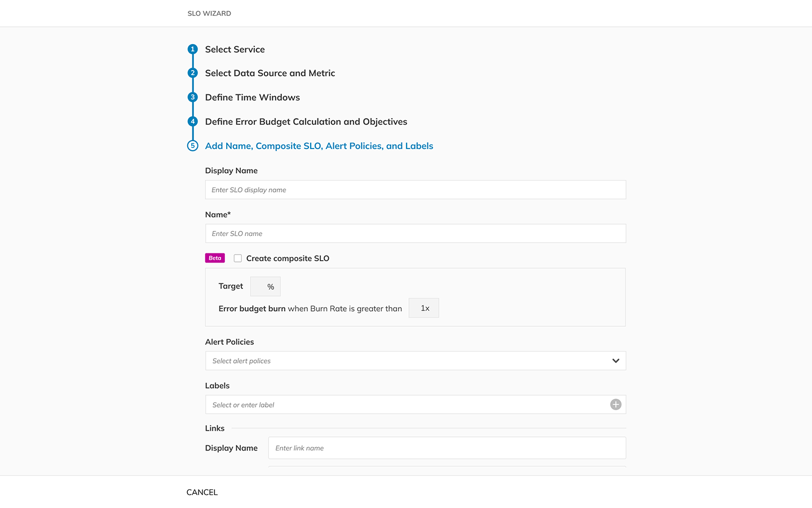This screenshot has height=508, width=812.
Task: Go to the Select Service step
Action: pyautogui.click(x=235, y=50)
